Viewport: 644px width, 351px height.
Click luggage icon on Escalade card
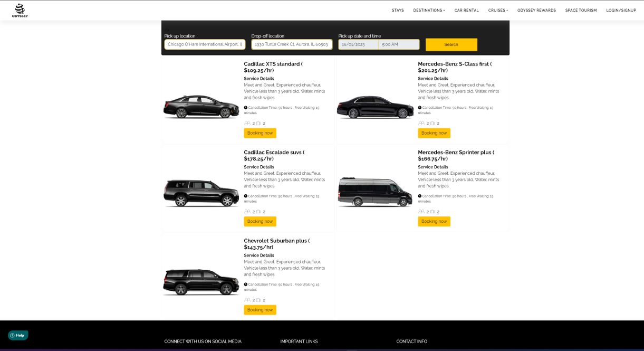pyautogui.click(x=258, y=212)
